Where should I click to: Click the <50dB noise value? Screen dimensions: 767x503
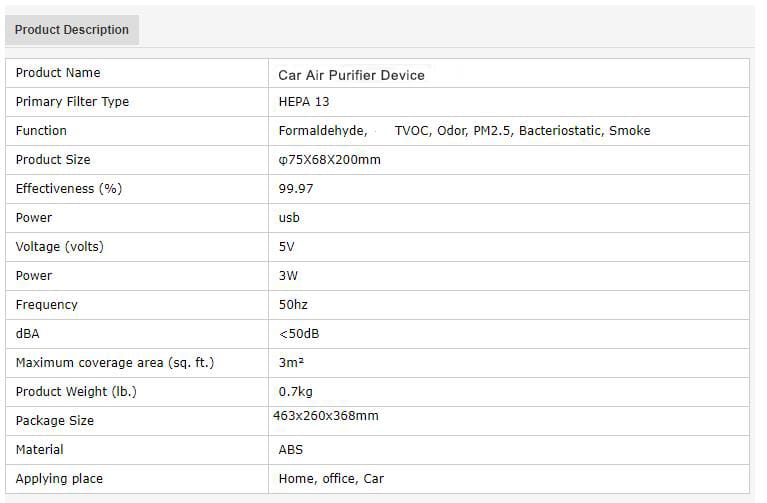click(x=299, y=334)
